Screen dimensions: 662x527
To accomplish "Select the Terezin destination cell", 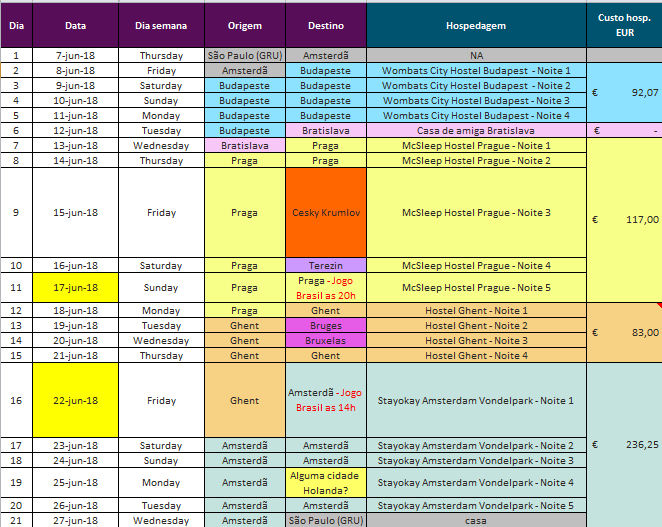I will click(325, 265).
